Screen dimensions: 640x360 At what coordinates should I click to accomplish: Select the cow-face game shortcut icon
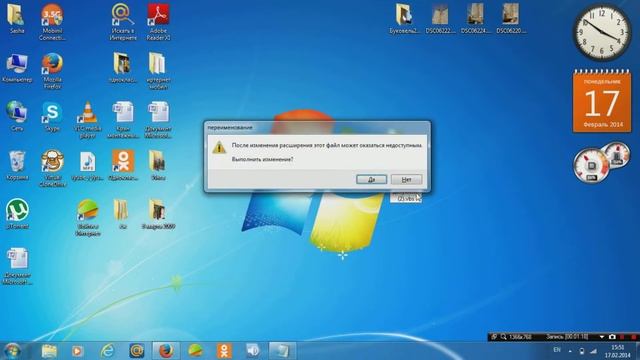click(x=52, y=169)
